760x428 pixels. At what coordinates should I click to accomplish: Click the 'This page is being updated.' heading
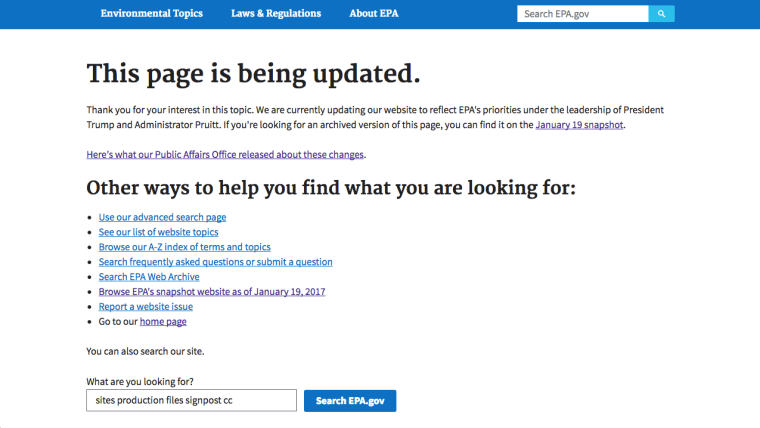click(253, 74)
